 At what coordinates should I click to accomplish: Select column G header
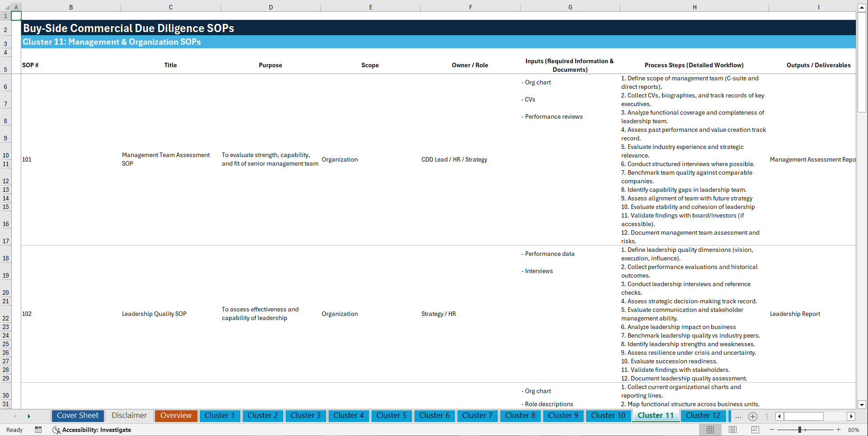click(570, 7)
